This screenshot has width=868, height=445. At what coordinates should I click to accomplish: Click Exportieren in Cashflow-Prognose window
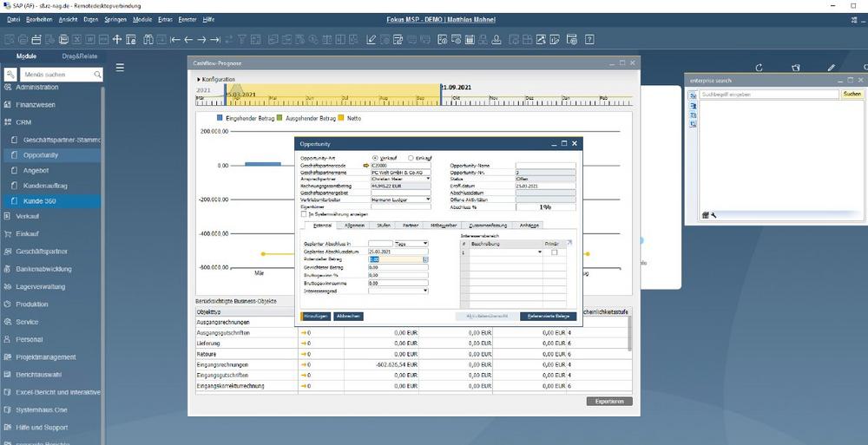coord(609,402)
